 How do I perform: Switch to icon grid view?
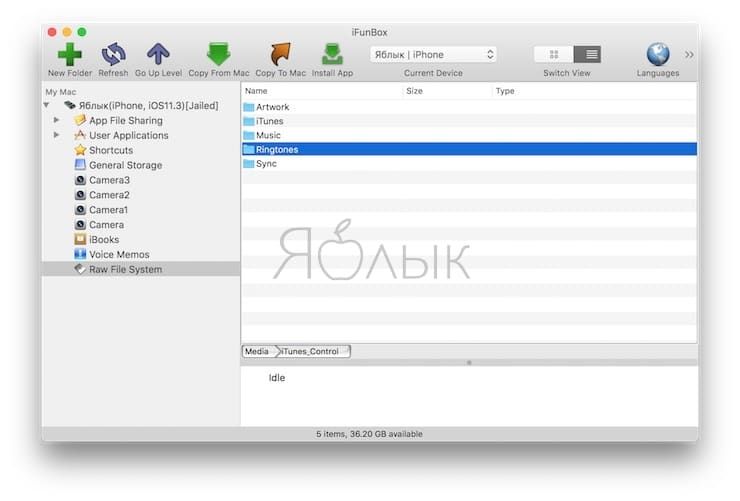554,54
